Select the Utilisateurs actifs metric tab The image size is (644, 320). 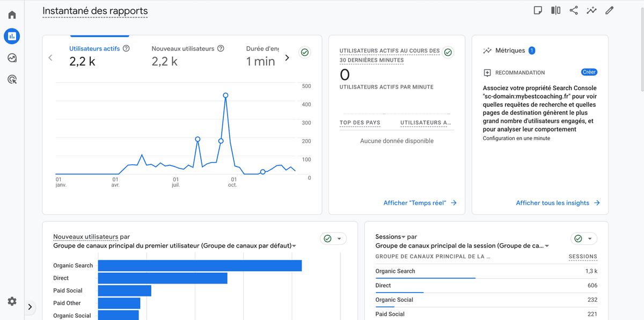pyautogui.click(x=94, y=55)
